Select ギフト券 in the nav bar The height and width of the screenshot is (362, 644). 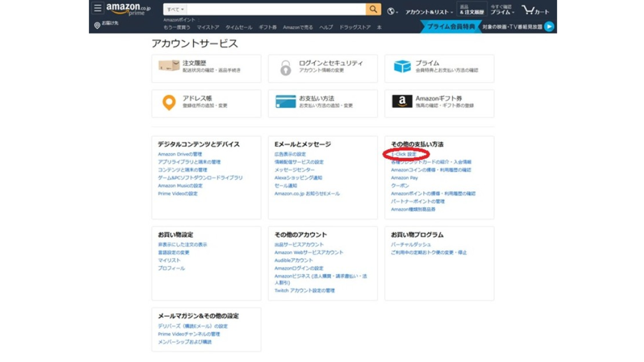tap(267, 28)
